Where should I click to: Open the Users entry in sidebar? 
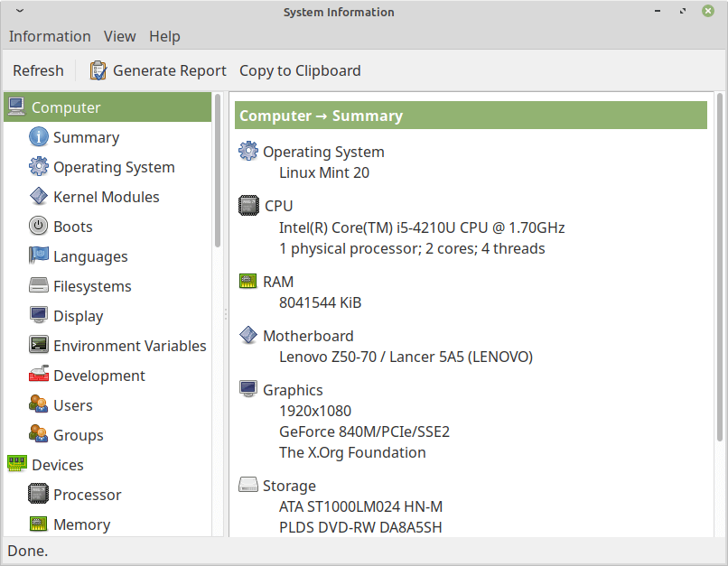point(72,405)
